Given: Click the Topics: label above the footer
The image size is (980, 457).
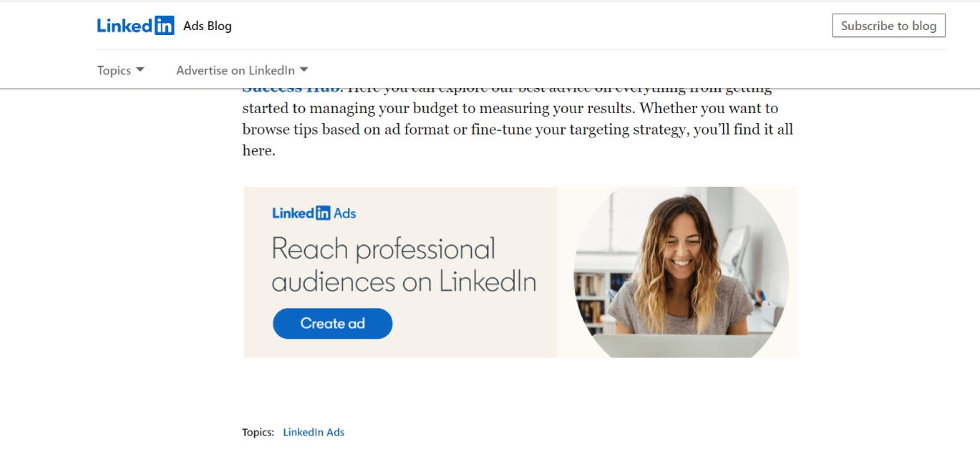Looking at the screenshot, I should [258, 432].
